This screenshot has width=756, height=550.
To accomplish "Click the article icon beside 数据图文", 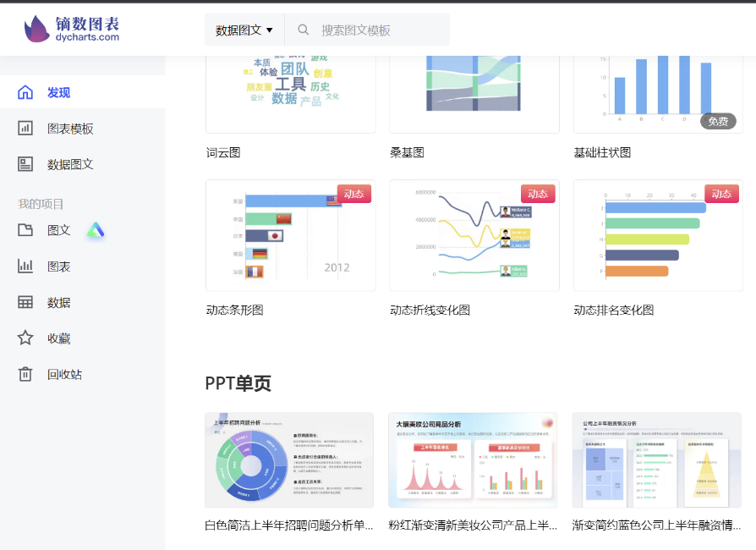I will click(x=24, y=164).
